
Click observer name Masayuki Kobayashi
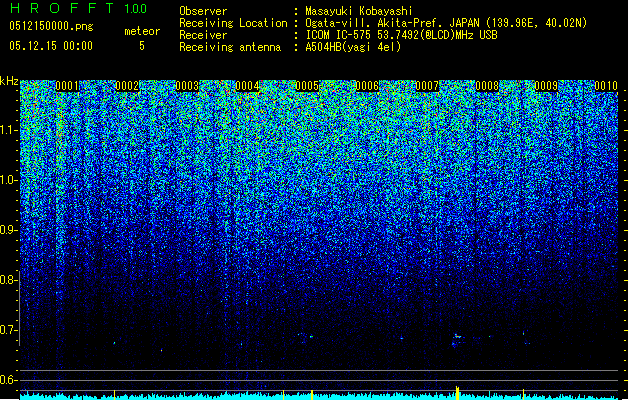coord(359,11)
